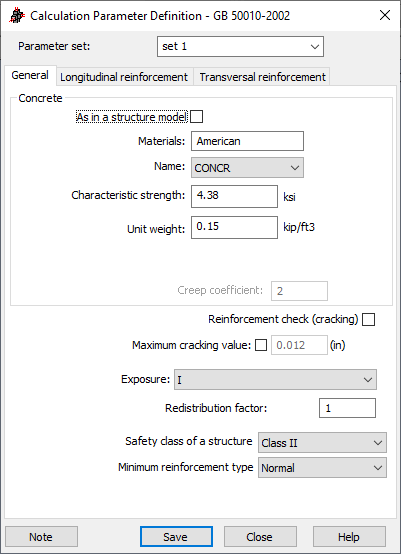The width and height of the screenshot is (401, 554).
Task: Click the Redistribution factor input field
Action: point(347,408)
